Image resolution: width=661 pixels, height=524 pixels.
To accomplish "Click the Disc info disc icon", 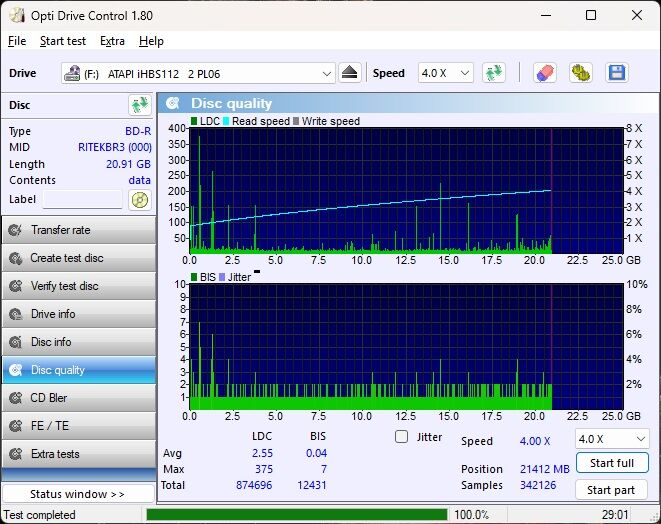I will pyautogui.click(x=16, y=342).
